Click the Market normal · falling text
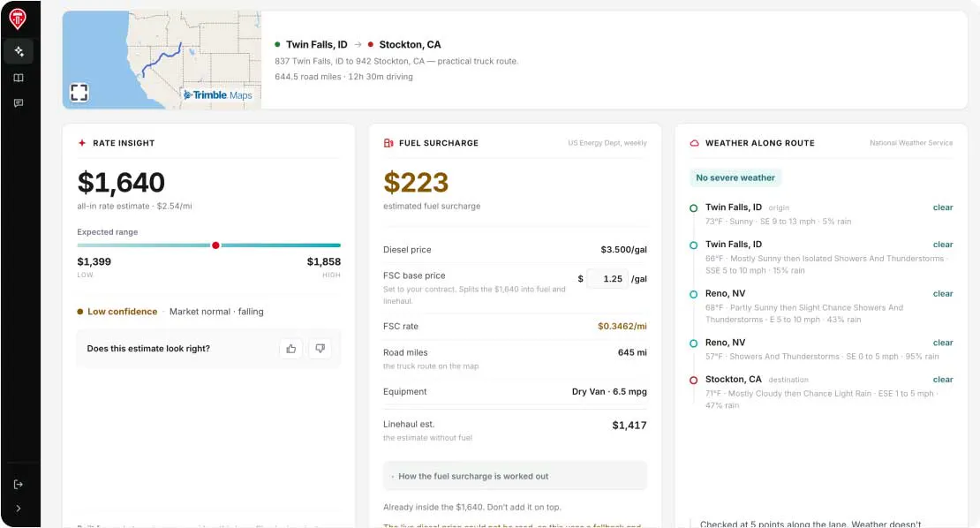Viewport: 980px width, 528px height. pyautogui.click(x=216, y=312)
